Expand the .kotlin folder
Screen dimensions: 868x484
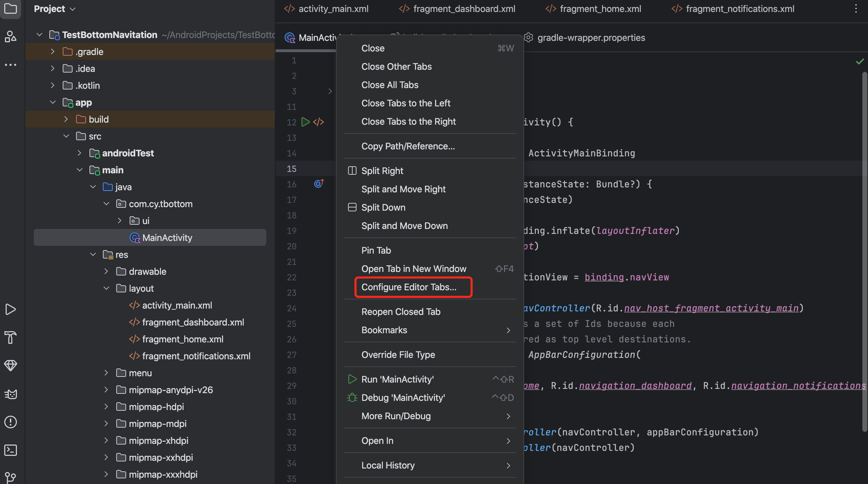tap(52, 85)
